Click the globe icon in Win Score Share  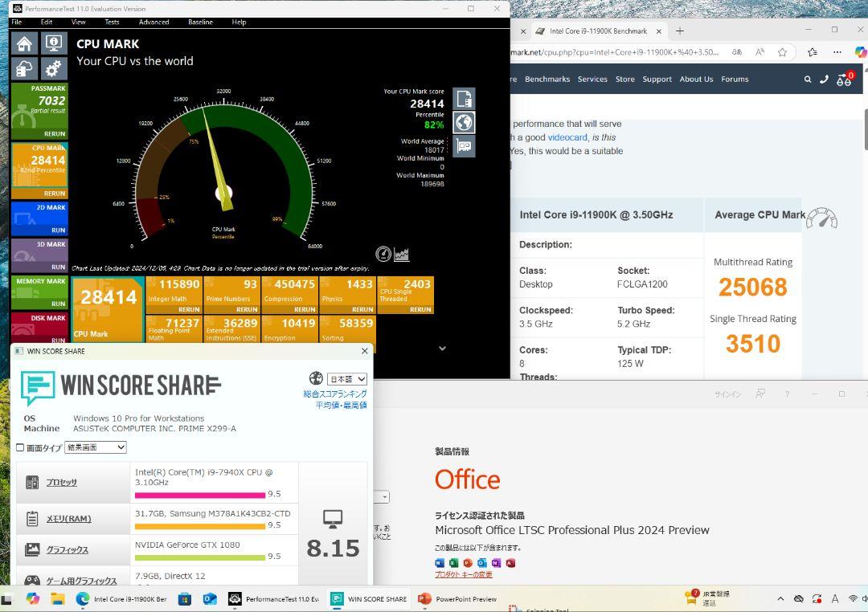click(x=316, y=378)
